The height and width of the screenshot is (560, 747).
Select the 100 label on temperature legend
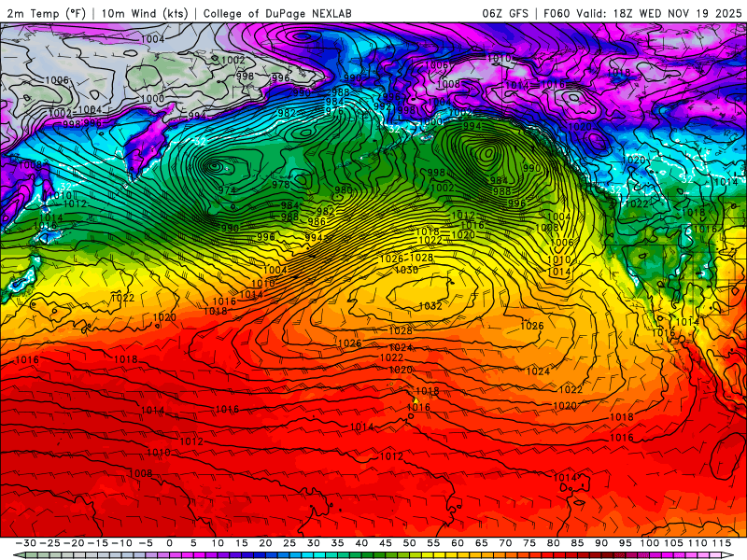tap(649, 543)
